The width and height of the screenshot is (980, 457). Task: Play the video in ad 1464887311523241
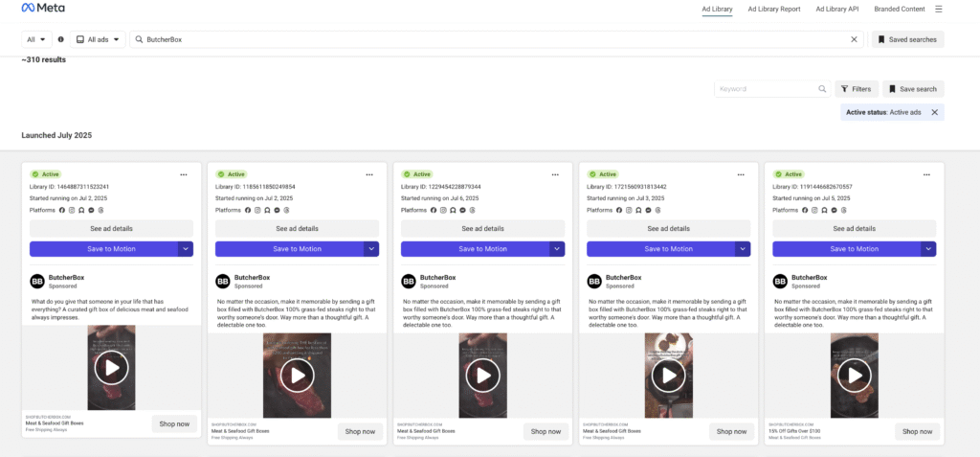[x=111, y=368]
